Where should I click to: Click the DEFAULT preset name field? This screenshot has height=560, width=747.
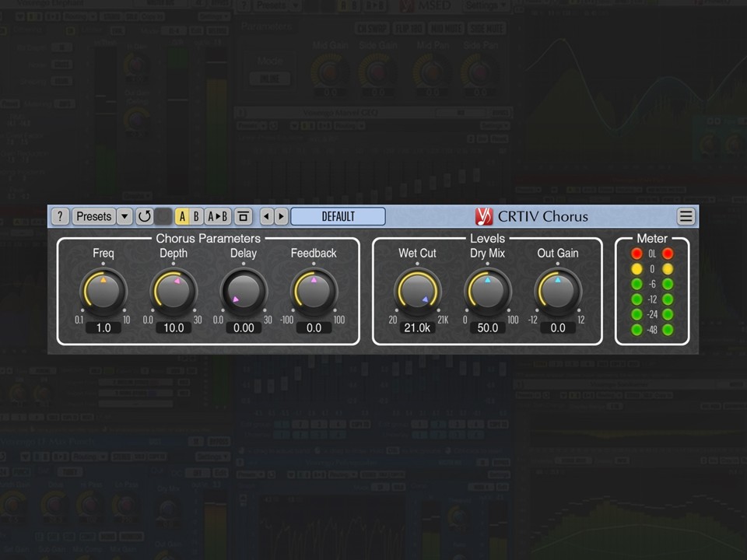[x=338, y=217]
